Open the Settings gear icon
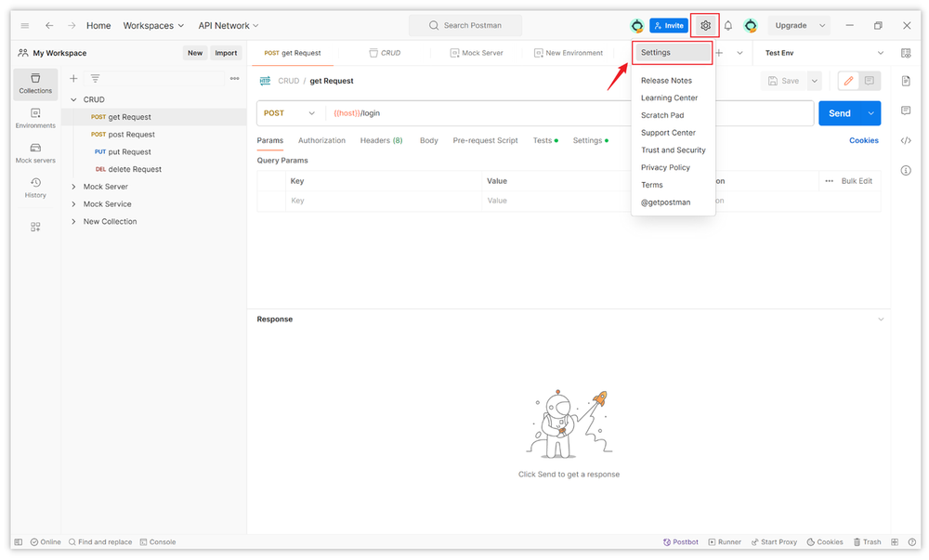Screen dimensions: 929x560 point(705,26)
